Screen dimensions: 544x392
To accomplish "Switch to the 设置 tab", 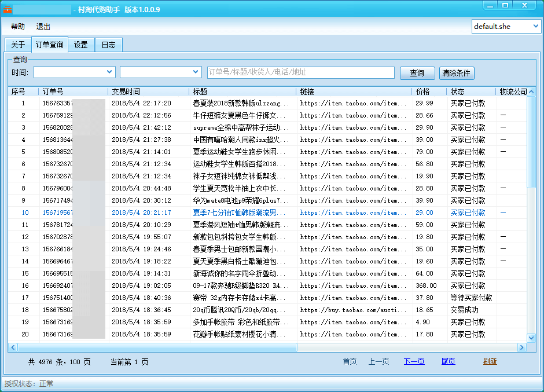I will pyautogui.click(x=81, y=45).
